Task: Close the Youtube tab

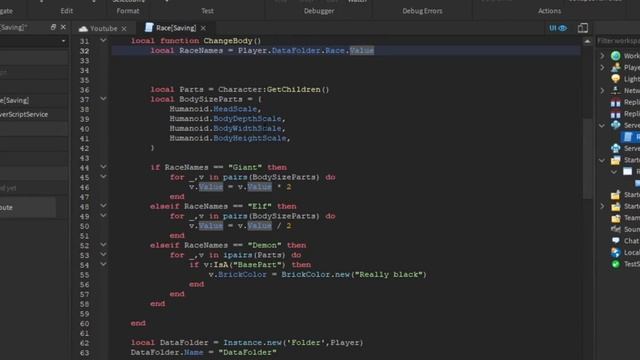Action: (x=124, y=29)
